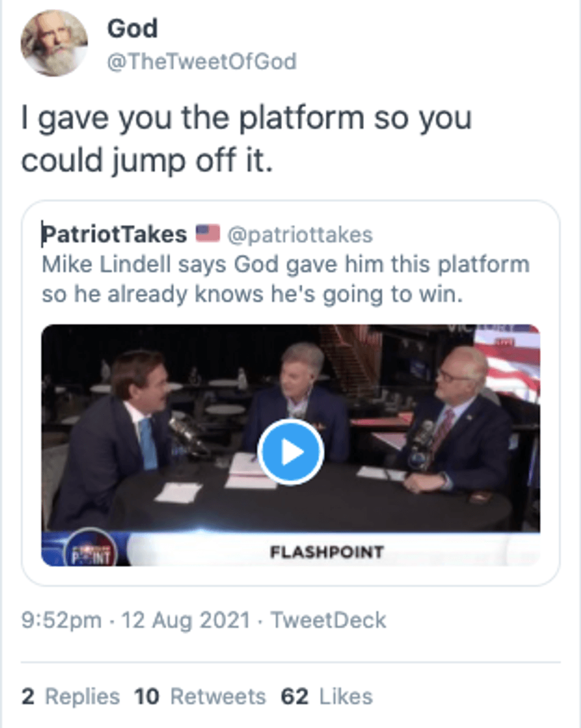The width and height of the screenshot is (581, 728).
Task: Click God's bearded profile avatar
Action: click(x=54, y=43)
